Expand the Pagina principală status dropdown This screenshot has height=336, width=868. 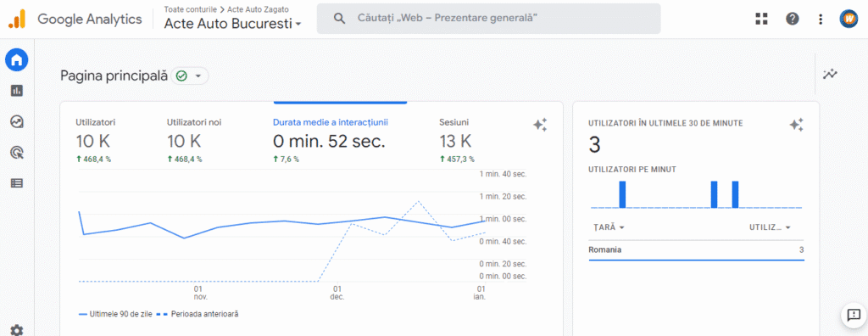pos(191,76)
